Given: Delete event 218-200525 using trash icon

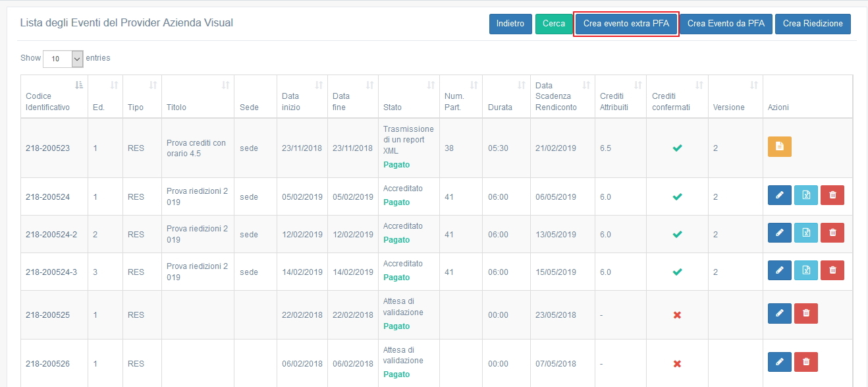Looking at the screenshot, I should (806, 314).
